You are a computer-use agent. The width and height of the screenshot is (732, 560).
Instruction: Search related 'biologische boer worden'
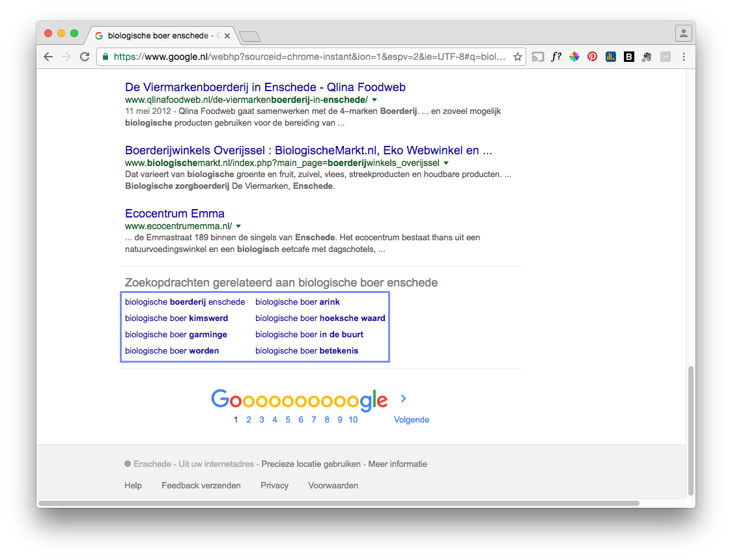click(172, 351)
